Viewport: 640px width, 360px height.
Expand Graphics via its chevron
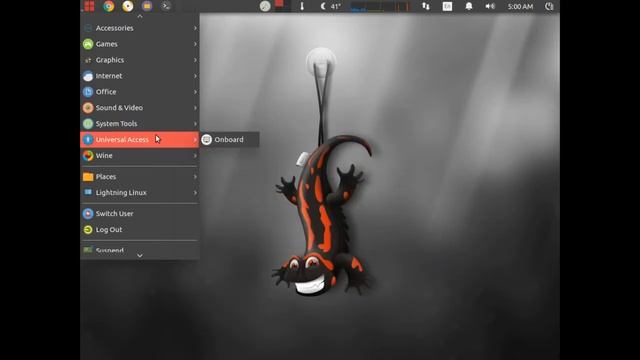pyautogui.click(x=195, y=60)
